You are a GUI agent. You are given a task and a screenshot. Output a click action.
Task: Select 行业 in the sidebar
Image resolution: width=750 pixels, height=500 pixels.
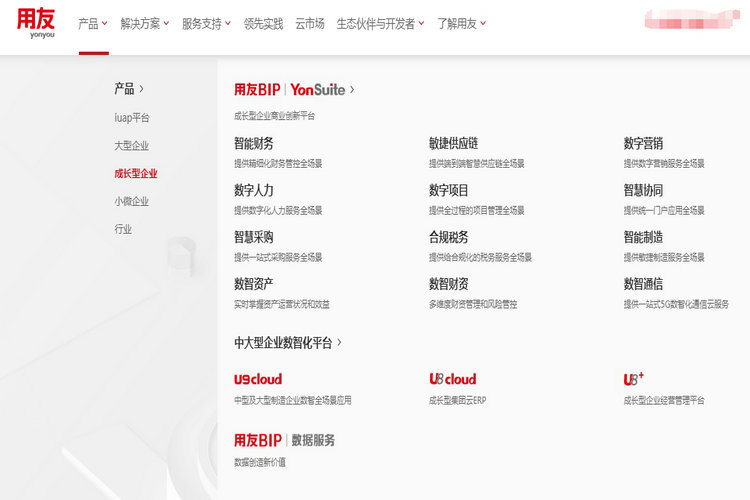click(123, 229)
